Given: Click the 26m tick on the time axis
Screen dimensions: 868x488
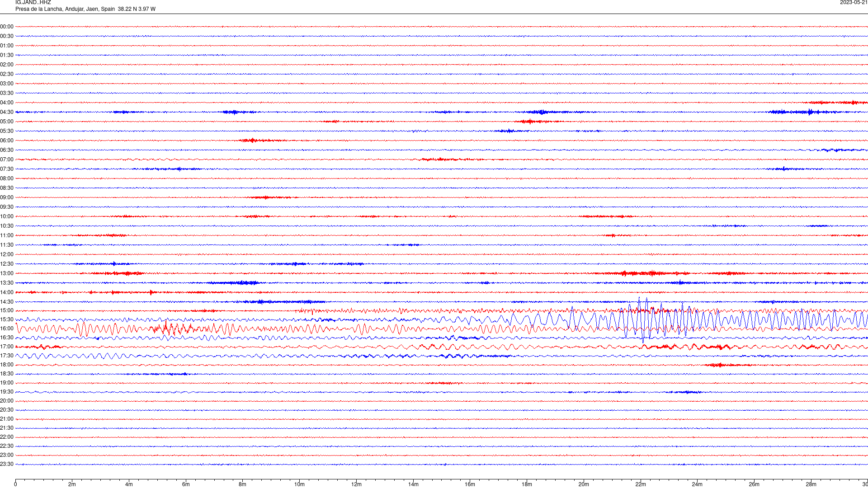Looking at the screenshot, I should [754, 484].
